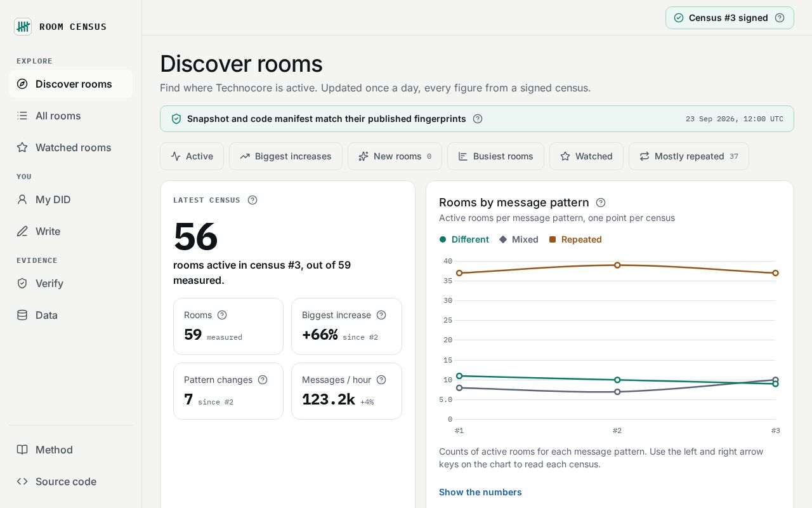Click the Census #3 signed badge
The height and width of the screenshot is (508, 812).
[x=730, y=18]
